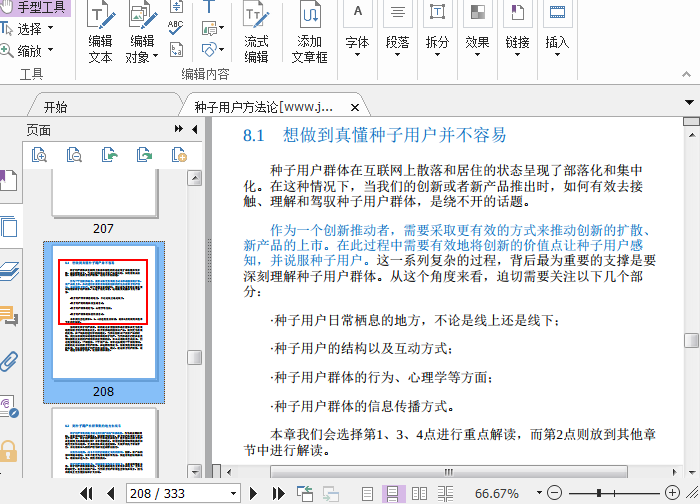Collapse the 页面 panel with left triangle

coord(194,129)
